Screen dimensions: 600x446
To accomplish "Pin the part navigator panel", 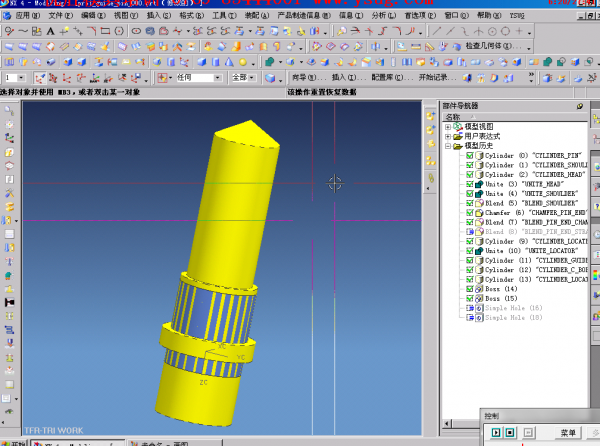I will (x=580, y=106).
